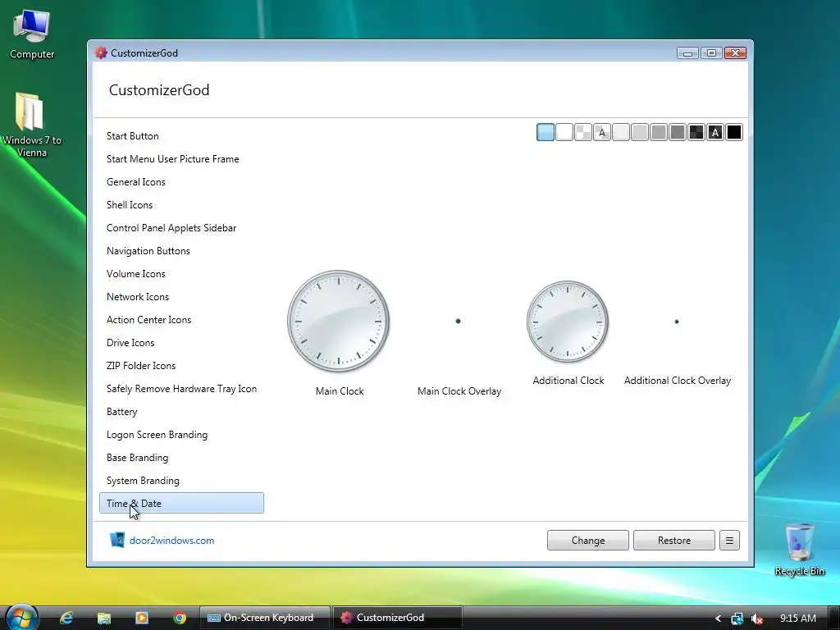Open the Network Icons category

coord(181,297)
